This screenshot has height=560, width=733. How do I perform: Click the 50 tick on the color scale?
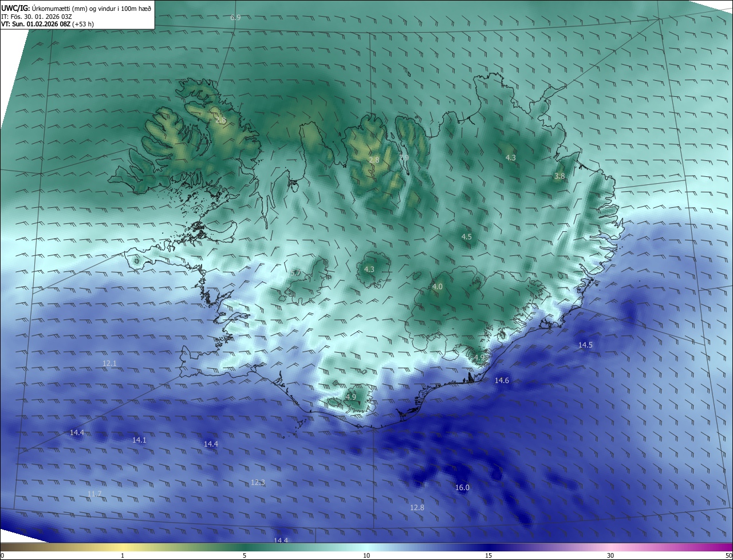pyautogui.click(x=728, y=555)
